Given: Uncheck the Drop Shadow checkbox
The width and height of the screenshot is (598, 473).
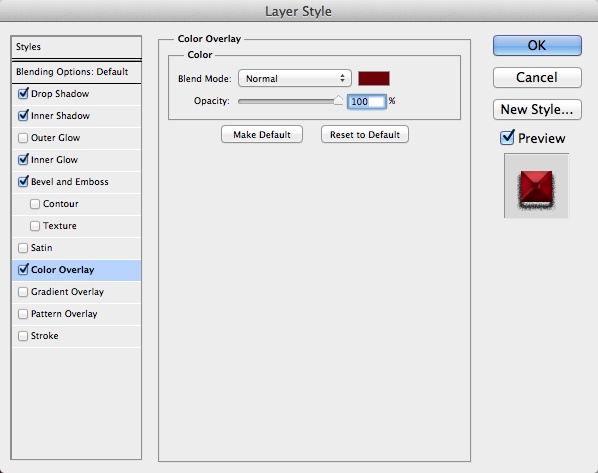Looking at the screenshot, I should click(23, 93).
